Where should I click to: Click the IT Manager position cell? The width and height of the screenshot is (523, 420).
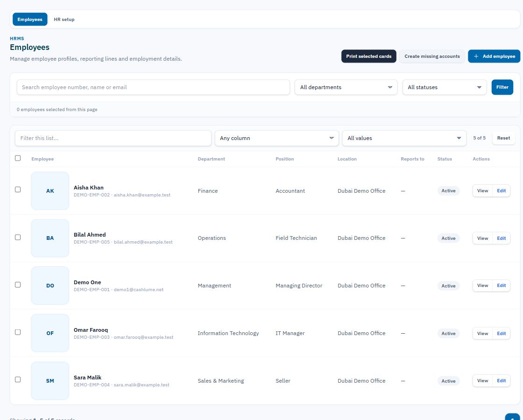point(290,333)
